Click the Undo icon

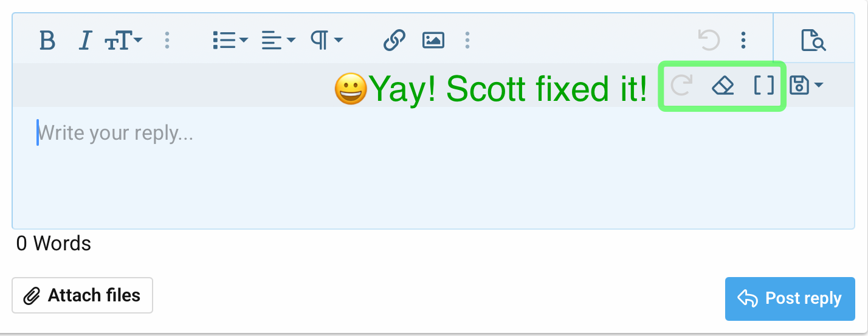pos(709,41)
